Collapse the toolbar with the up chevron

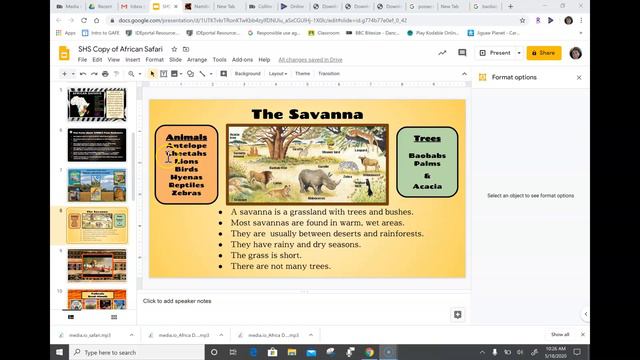point(464,74)
